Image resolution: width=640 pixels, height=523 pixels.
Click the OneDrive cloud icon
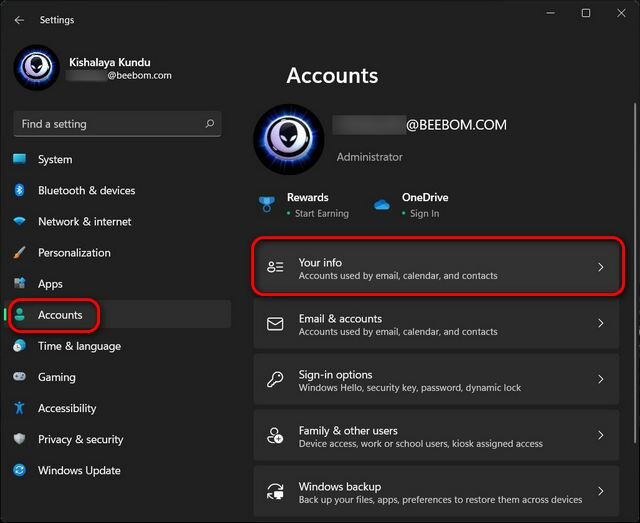[382, 205]
